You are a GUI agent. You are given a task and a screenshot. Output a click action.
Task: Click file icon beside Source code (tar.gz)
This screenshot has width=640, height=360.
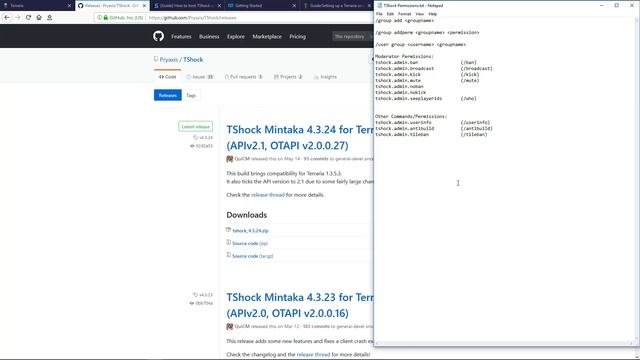pos(229,255)
